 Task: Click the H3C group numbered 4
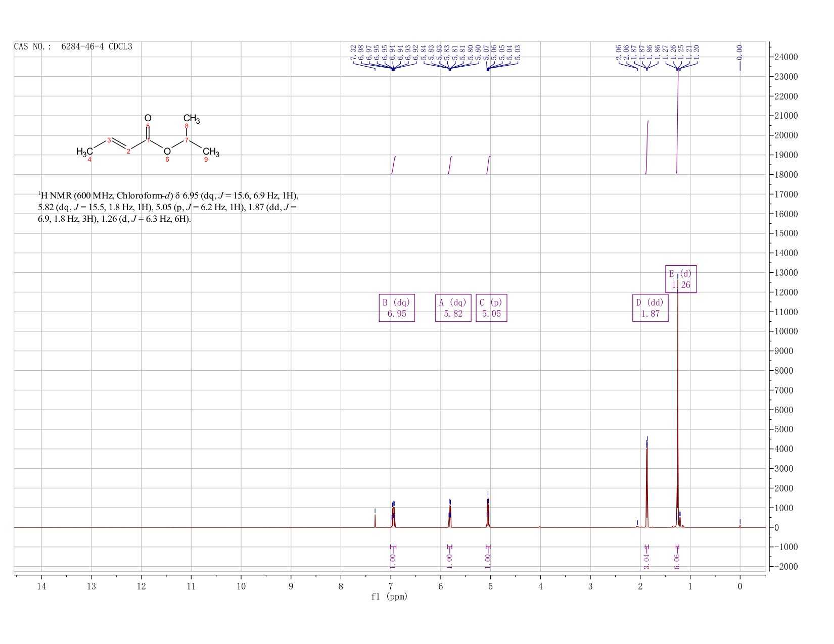click(85, 152)
